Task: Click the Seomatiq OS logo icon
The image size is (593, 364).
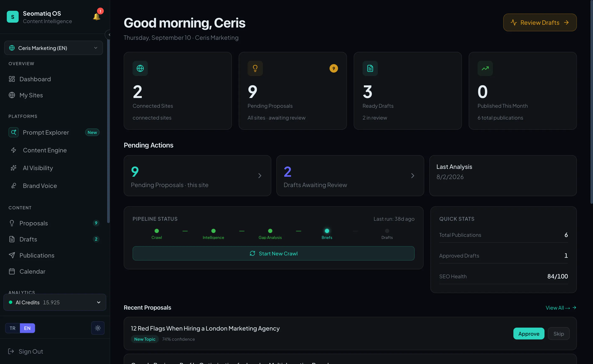Action: coord(12,17)
